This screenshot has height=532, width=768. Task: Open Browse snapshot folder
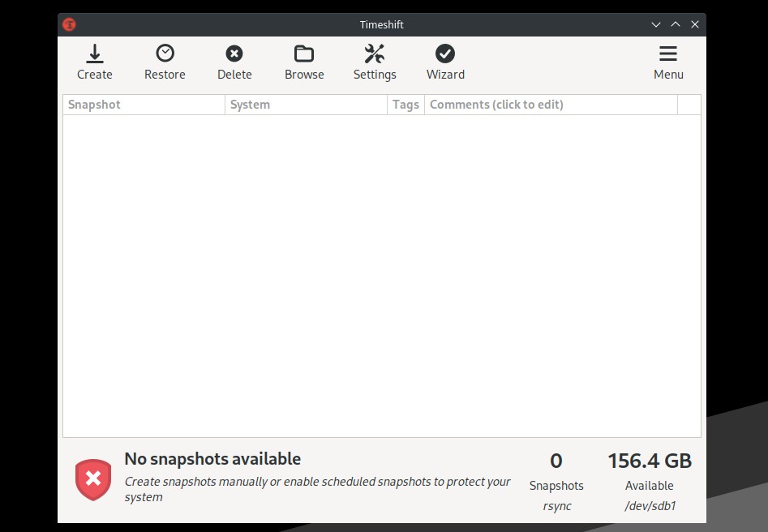304,62
